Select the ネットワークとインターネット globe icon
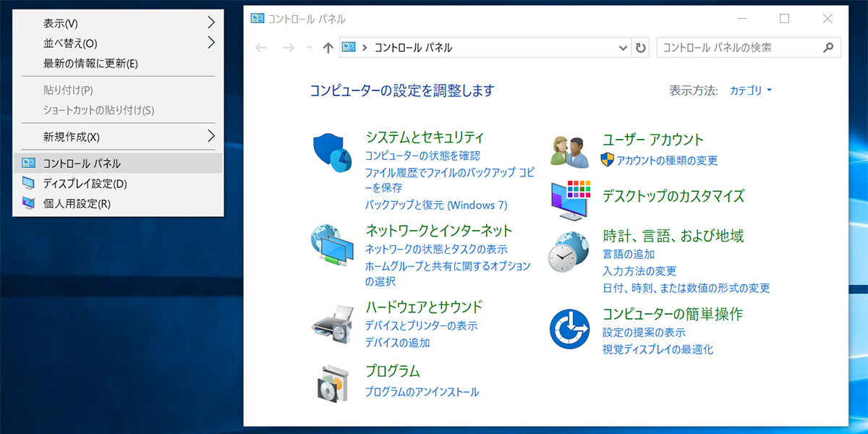The height and width of the screenshot is (434, 868). [x=331, y=246]
